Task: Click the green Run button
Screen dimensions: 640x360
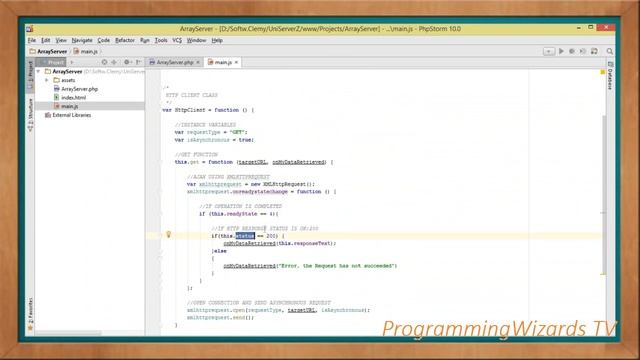Action: click(x=561, y=51)
